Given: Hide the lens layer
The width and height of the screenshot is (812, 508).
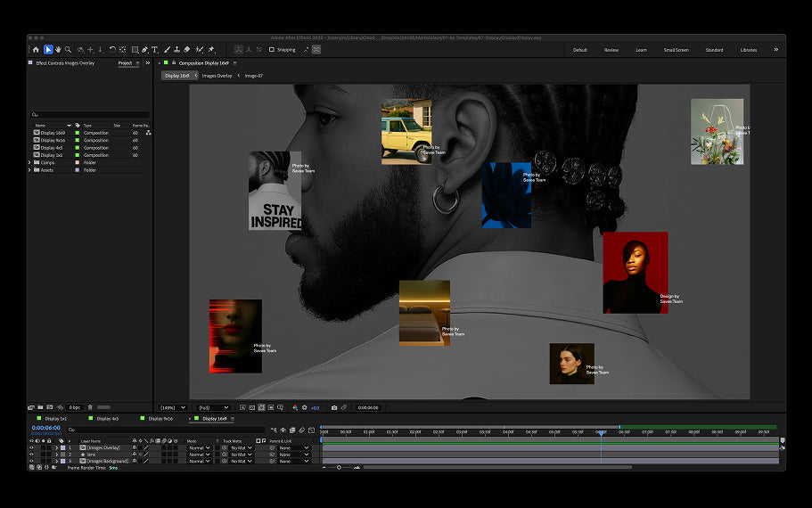Looking at the screenshot, I should point(31,455).
